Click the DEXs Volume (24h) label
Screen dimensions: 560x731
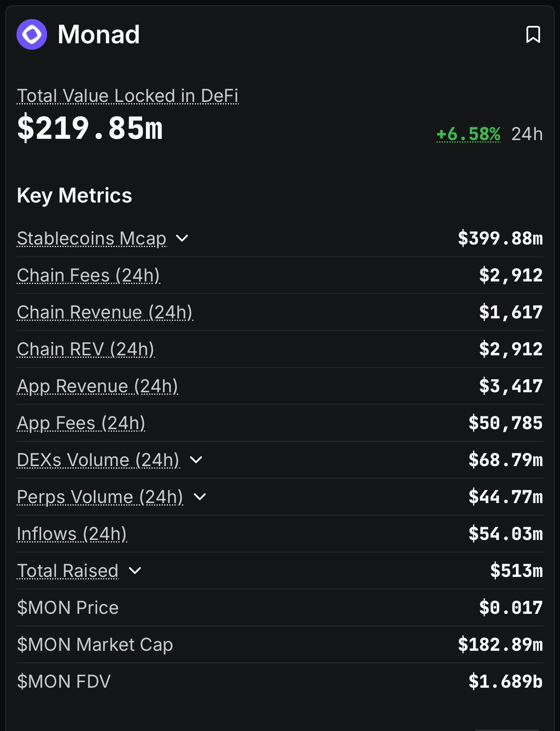pos(98,460)
